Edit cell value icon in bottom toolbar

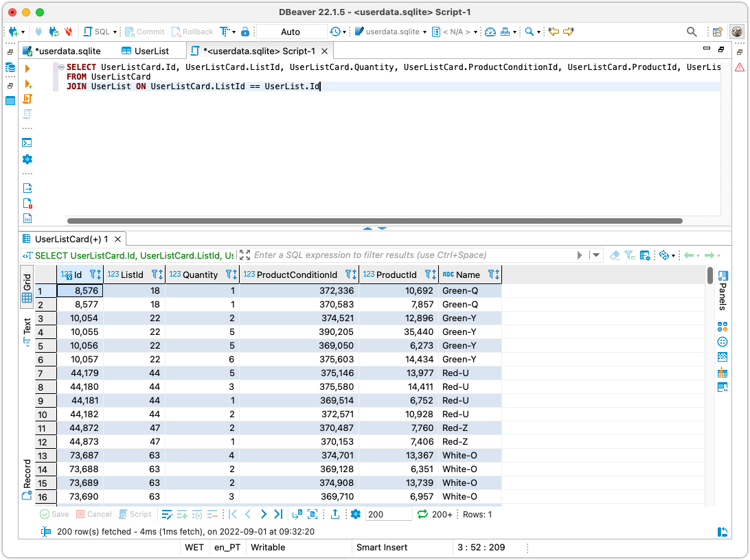(167, 515)
